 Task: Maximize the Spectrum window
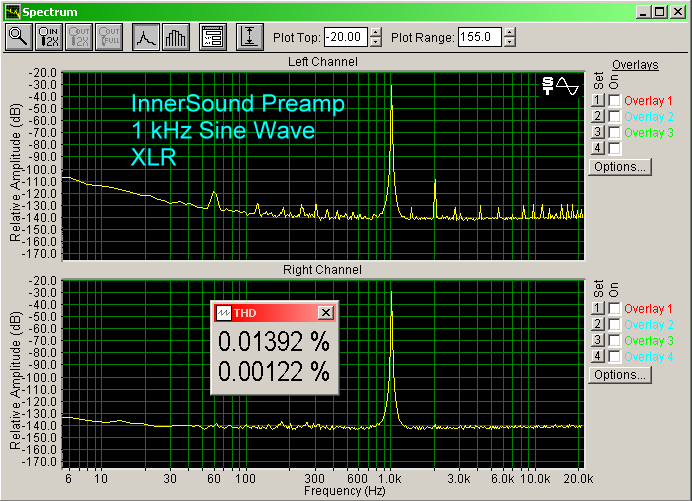pos(660,12)
